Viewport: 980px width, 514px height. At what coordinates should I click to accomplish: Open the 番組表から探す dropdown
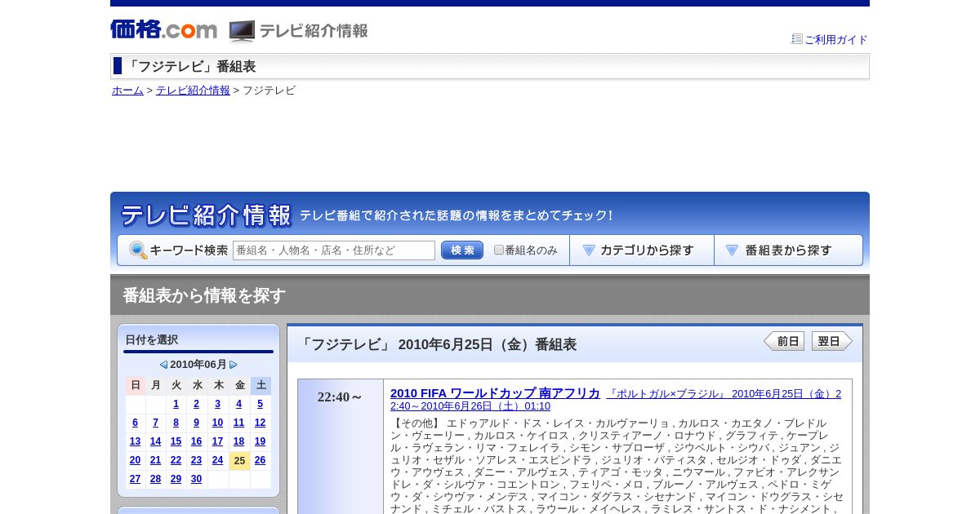tap(788, 250)
